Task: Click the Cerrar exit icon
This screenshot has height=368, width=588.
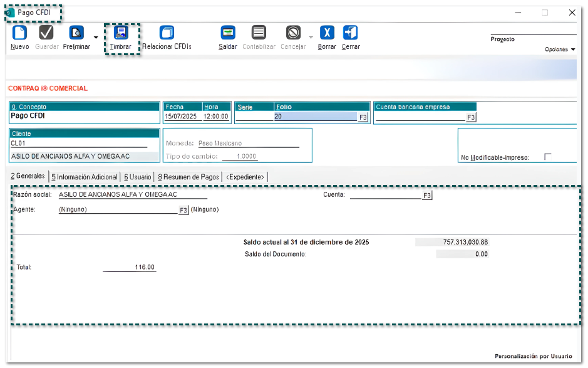Action: click(x=351, y=33)
